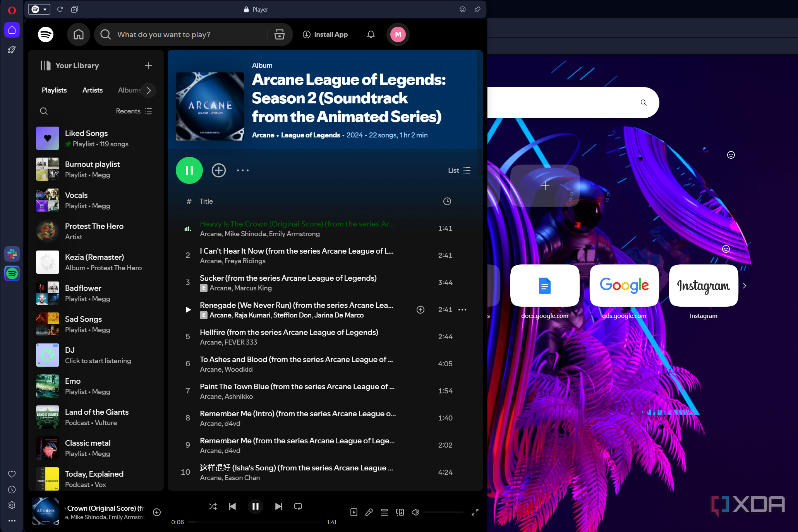Open full screen player
Screen dimensions: 798x532
click(x=475, y=512)
